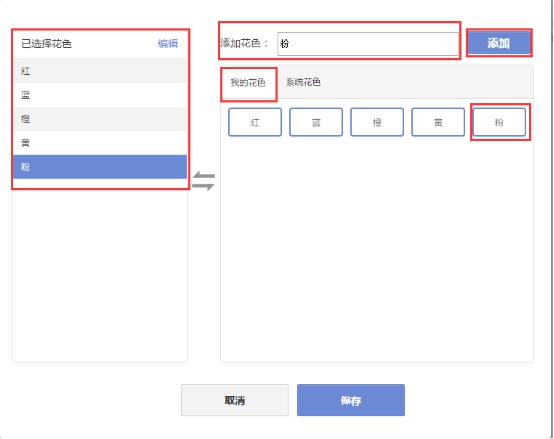554x439 pixels.
Task: Click the 保存 button
Action: click(x=351, y=400)
